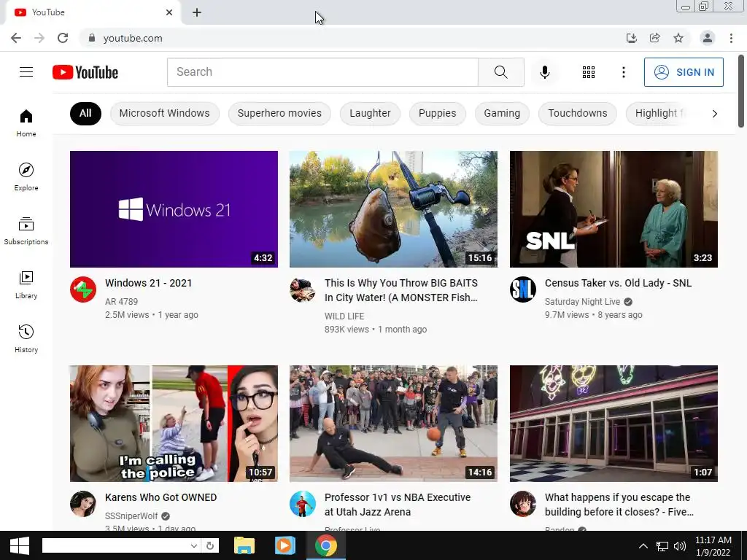Click the 'Saturday Night Live' channel name
The image size is (747, 560).
[583, 301]
